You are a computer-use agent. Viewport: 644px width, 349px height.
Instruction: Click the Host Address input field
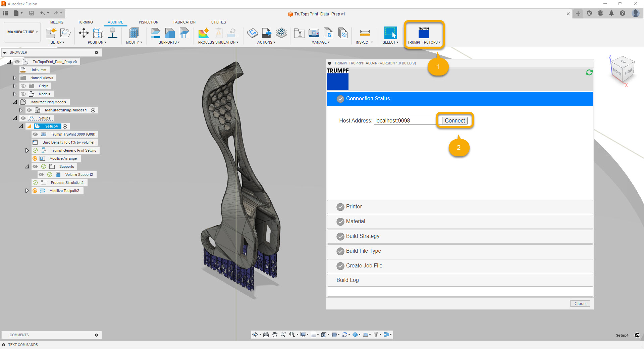coord(405,120)
